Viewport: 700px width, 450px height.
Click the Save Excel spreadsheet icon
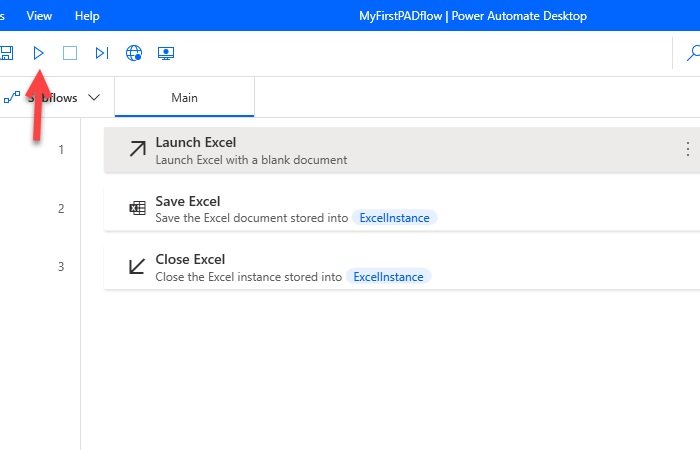(x=138, y=208)
